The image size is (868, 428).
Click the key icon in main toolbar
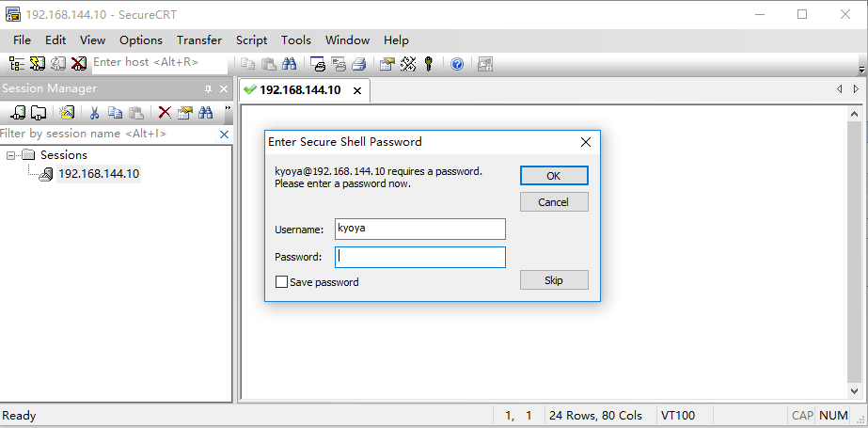click(429, 64)
